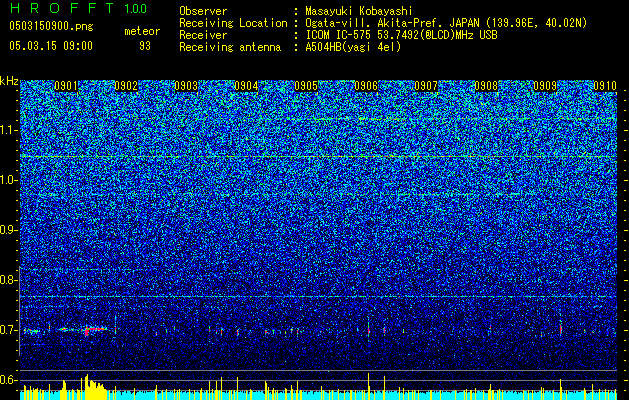Click the 0910 time marker
The image size is (629, 400).
click(605, 86)
